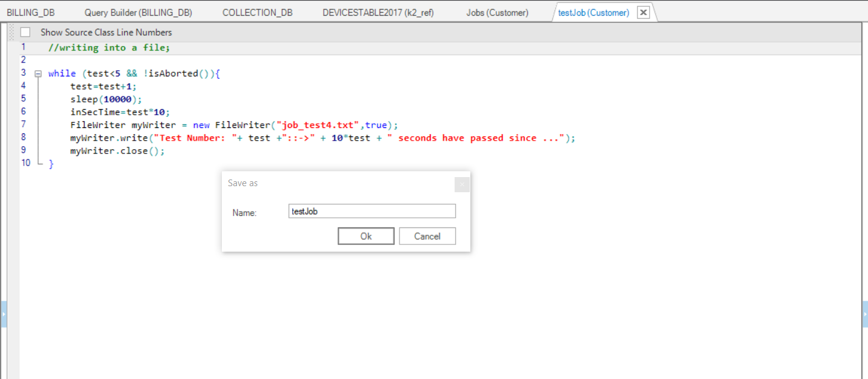Click the toolbar grip handle
The width and height of the screenshot is (868, 379).
(11, 32)
